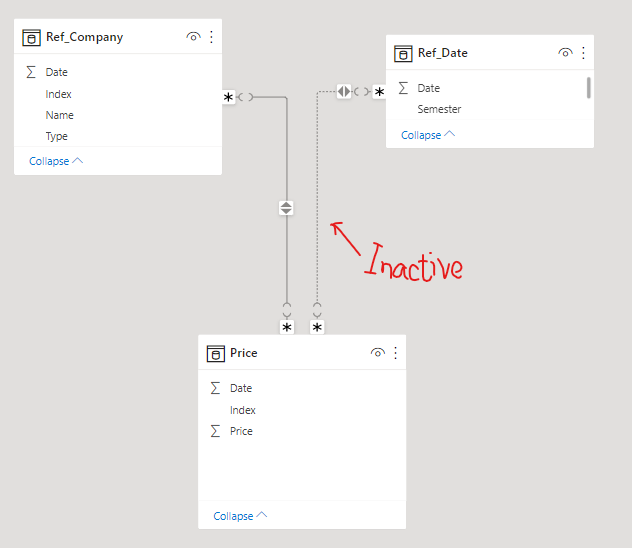Open more options menu for Ref_Company
The width and height of the screenshot is (632, 548).
click(x=212, y=37)
